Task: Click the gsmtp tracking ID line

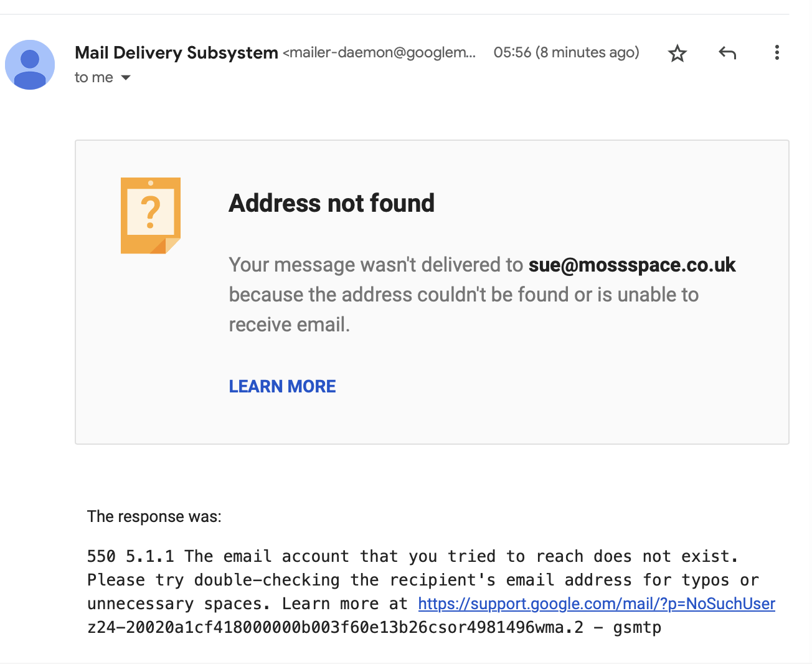Action: 374,627
